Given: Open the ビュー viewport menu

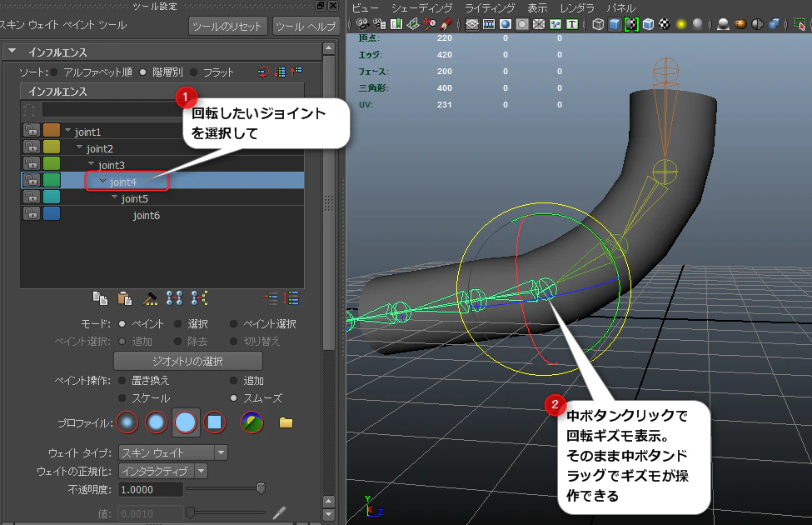Looking at the screenshot, I should (x=365, y=7).
